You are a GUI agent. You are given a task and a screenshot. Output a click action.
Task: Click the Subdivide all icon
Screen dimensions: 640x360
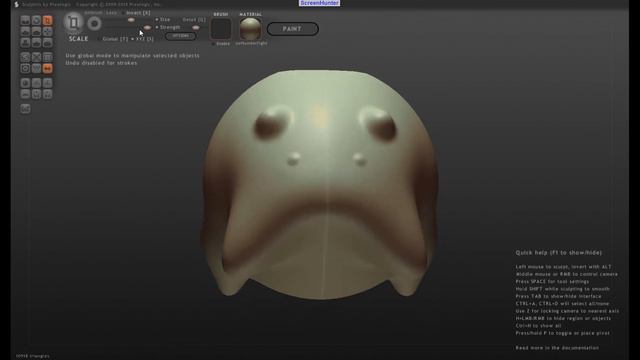47,57
